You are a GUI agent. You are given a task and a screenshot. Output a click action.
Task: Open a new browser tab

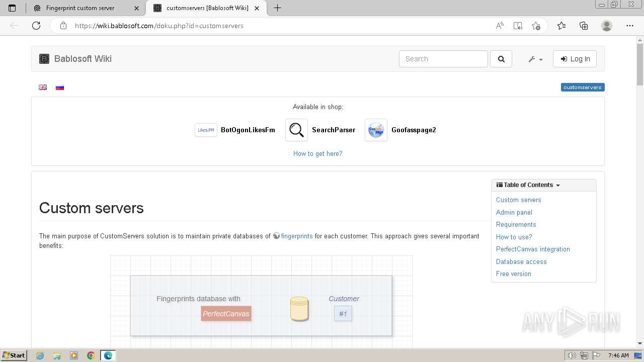coord(277,8)
